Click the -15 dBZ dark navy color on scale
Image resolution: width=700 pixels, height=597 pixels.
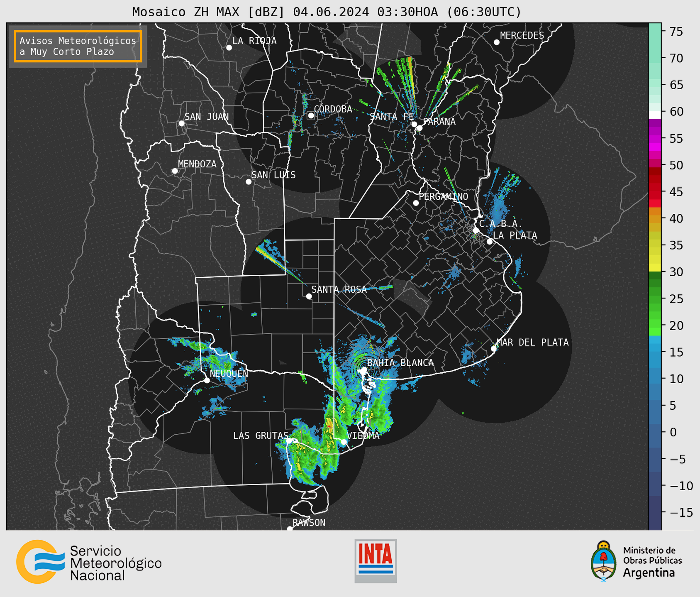pyautogui.click(x=655, y=513)
